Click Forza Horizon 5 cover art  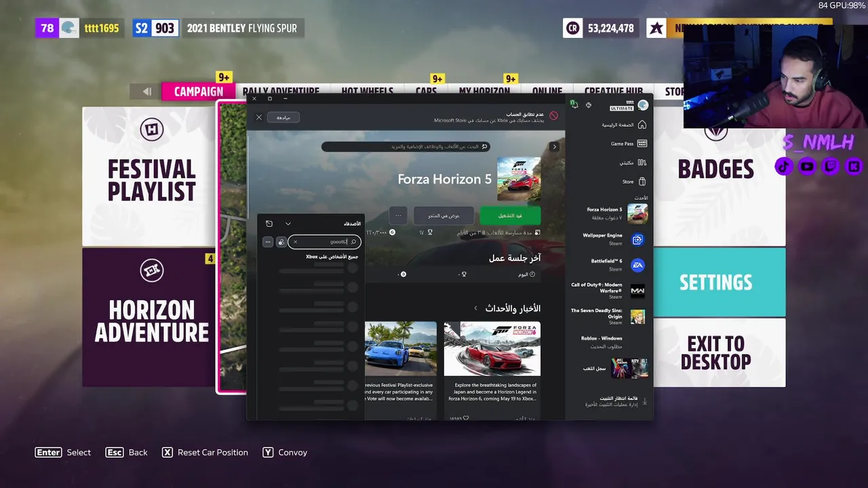click(519, 180)
